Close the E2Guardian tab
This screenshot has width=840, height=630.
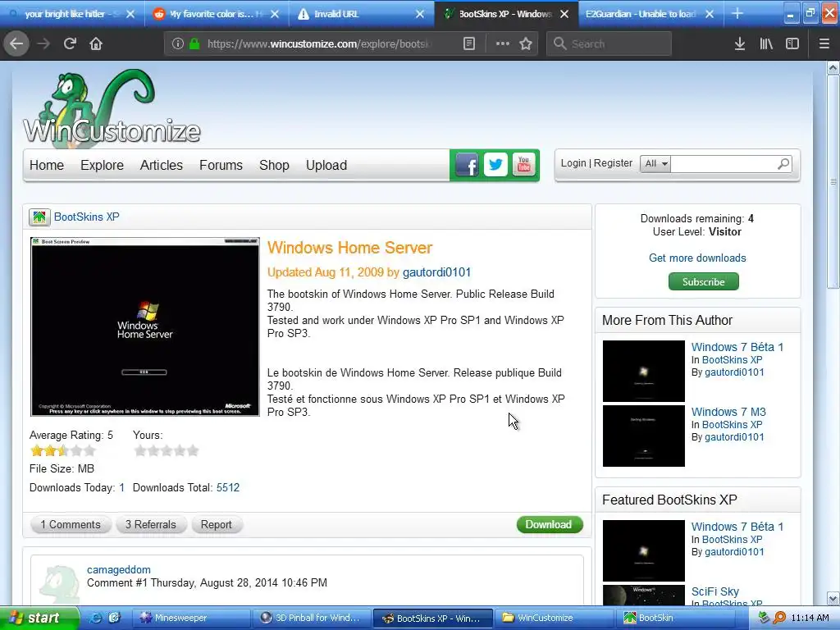pos(710,14)
